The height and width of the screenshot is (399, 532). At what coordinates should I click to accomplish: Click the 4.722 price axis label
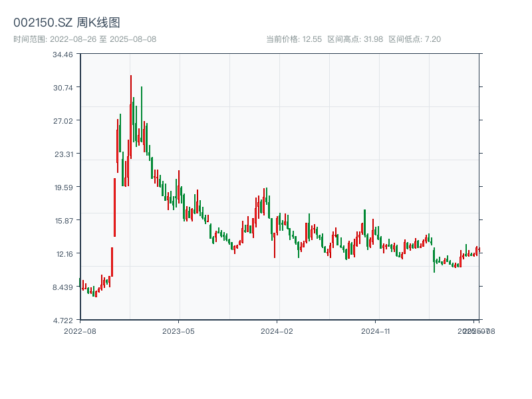pos(63,321)
